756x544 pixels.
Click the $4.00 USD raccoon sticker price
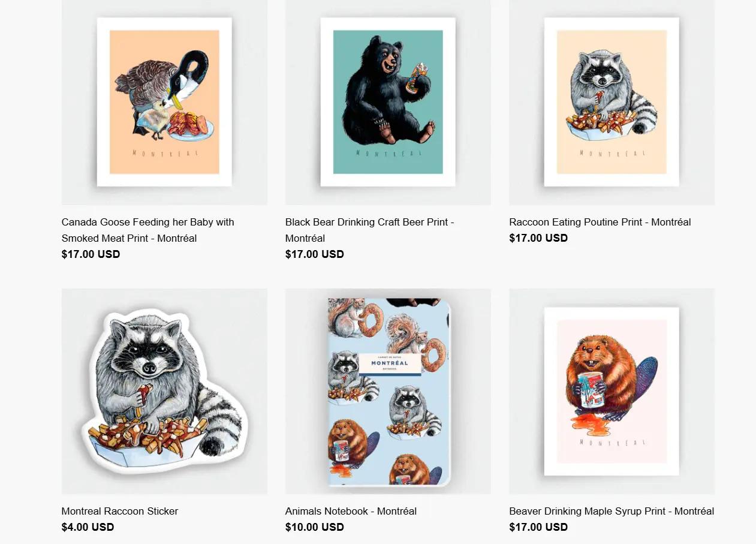[x=88, y=527]
